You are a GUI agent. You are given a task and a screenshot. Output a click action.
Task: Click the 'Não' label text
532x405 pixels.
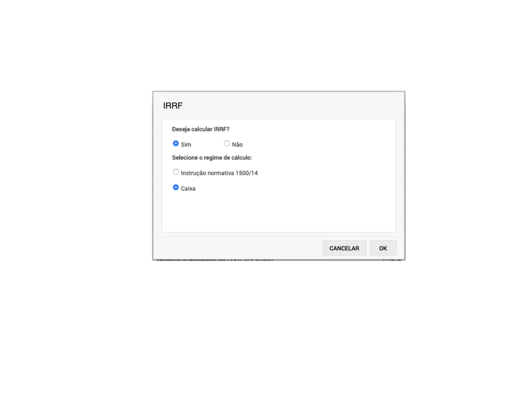pos(237,145)
